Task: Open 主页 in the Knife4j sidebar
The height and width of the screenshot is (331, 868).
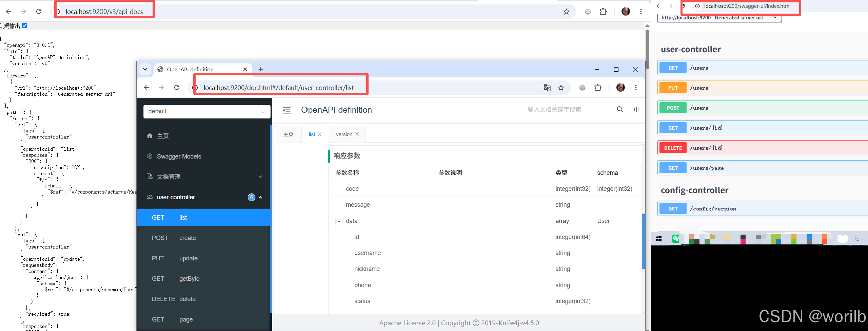Action: [x=203, y=136]
